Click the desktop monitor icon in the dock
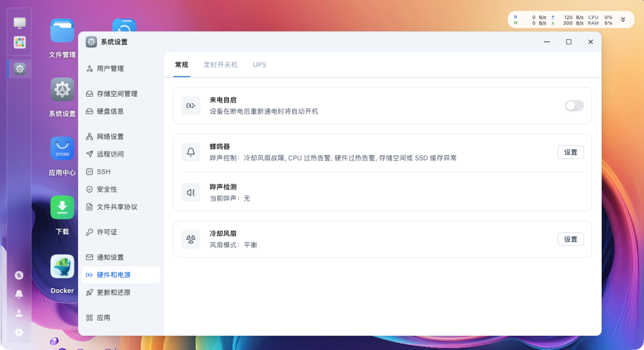Image resolution: width=644 pixels, height=350 pixels. pyautogui.click(x=20, y=23)
